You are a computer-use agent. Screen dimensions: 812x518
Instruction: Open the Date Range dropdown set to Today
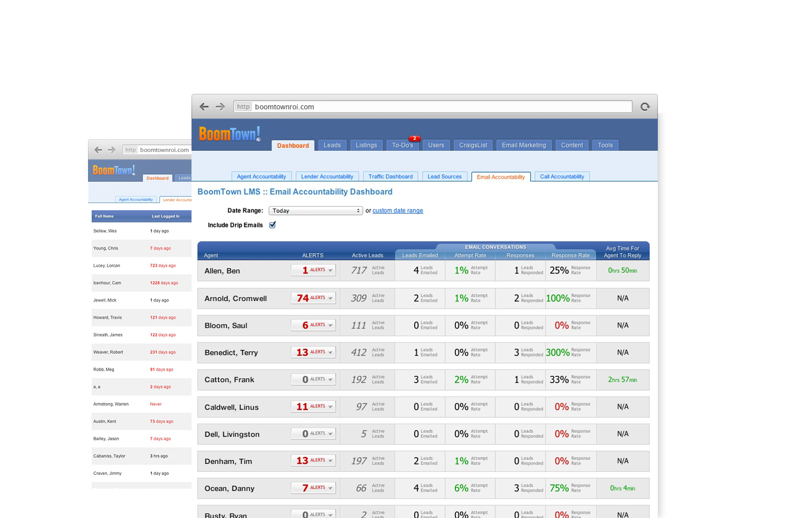[x=316, y=211]
